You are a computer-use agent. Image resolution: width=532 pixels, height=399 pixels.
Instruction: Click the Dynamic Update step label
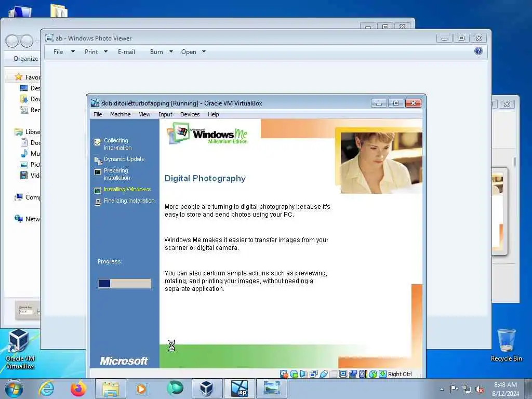[124, 159]
